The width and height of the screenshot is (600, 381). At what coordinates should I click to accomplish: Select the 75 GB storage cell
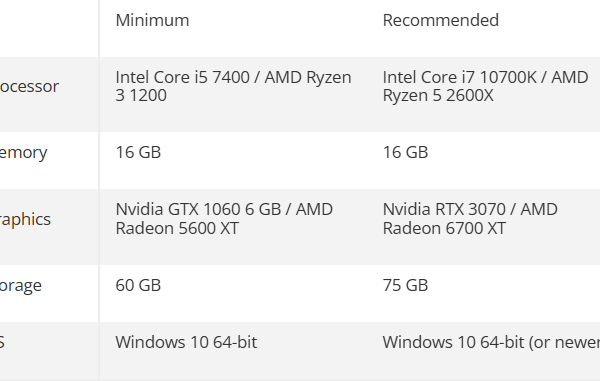point(405,285)
